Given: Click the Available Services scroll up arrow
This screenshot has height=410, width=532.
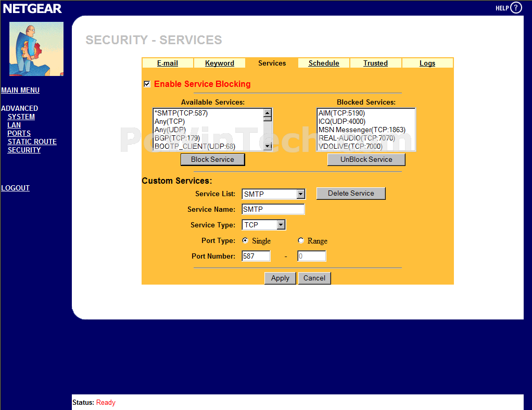Looking at the screenshot, I should point(268,113).
